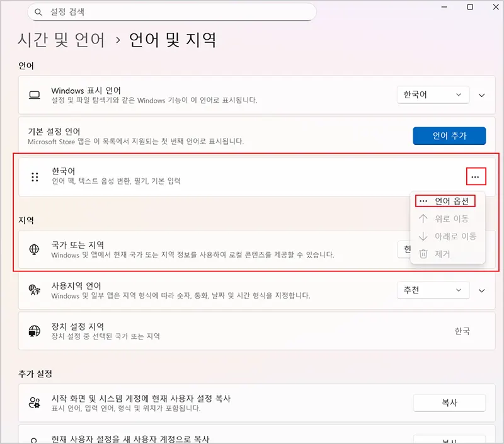Grab the drag handle dots beside 한국어
The width and height of the screenshot is (504, 444).
[35, 177]
